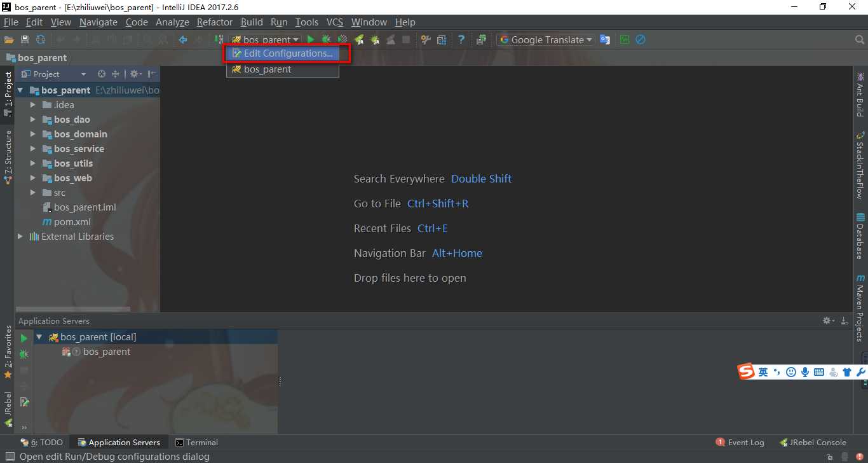
Task: Click the translate icon beside Google Translate
Action: (605, 39)
